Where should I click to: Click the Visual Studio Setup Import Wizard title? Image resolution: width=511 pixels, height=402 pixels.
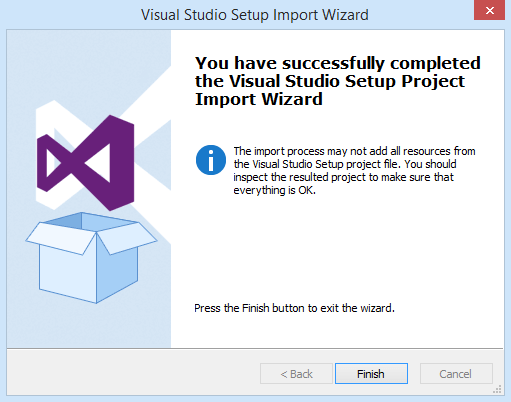tap(255, 15)
